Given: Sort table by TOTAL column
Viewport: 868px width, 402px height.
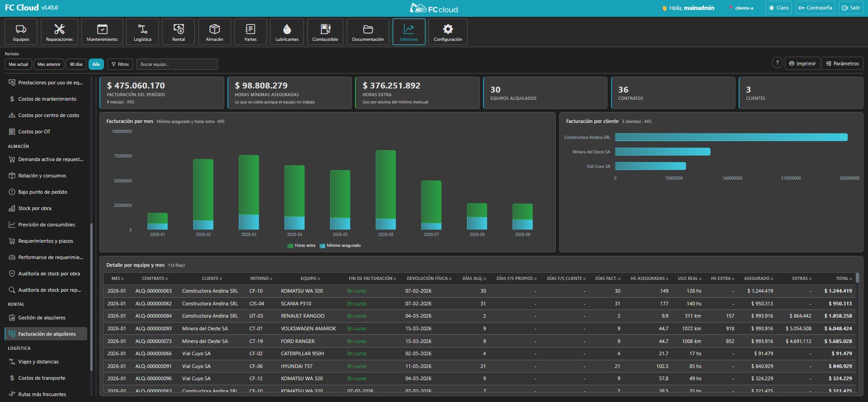Looking at the screenshot, I should (844, 279).
